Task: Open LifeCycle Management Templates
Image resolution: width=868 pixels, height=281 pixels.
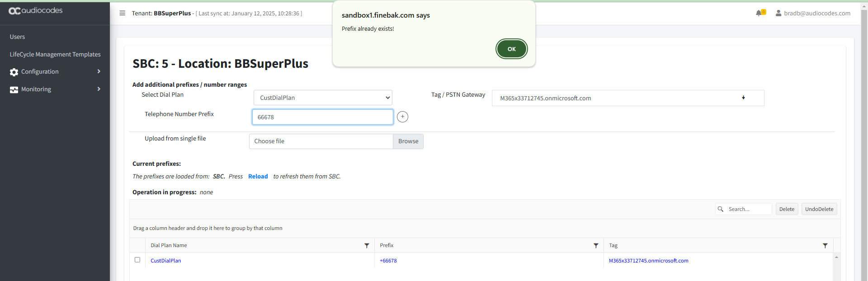Action: click(55, 54)
